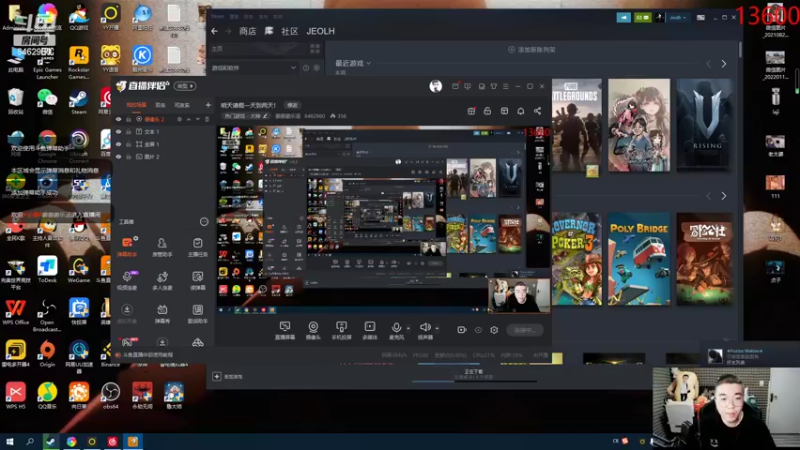This screenshot has height=450, width=800.
Task: Open settings gear of the 摄像头 2 layer
Action: coord(179,119)
